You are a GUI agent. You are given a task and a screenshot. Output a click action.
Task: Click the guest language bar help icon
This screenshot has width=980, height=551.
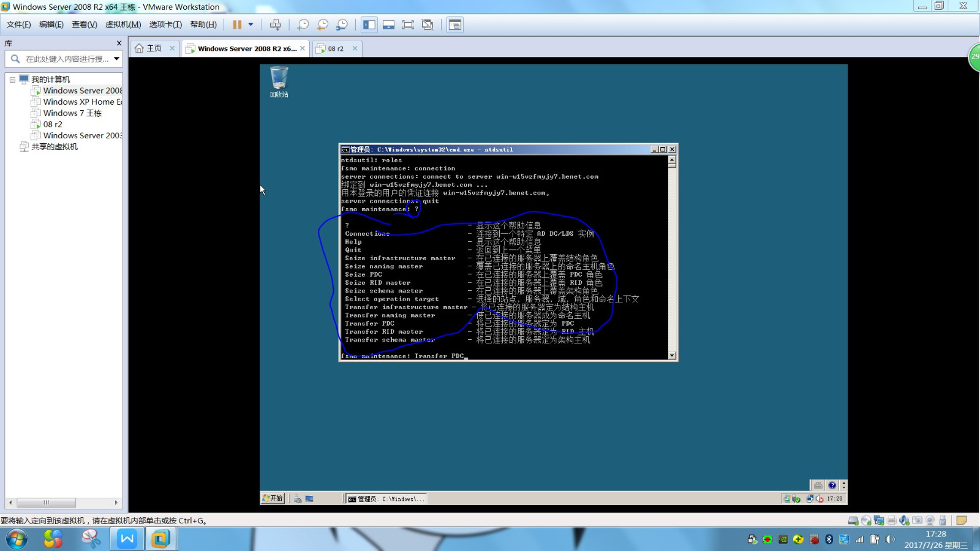click(832, 485)
